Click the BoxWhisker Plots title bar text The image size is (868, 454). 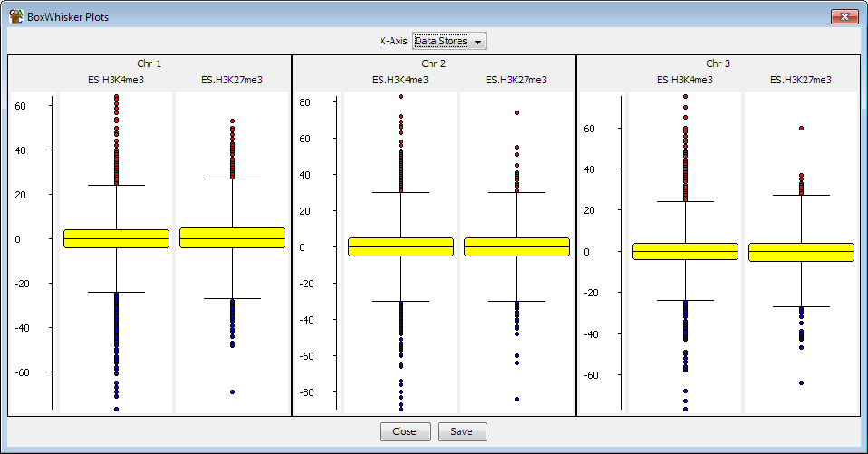coord(68,17)
